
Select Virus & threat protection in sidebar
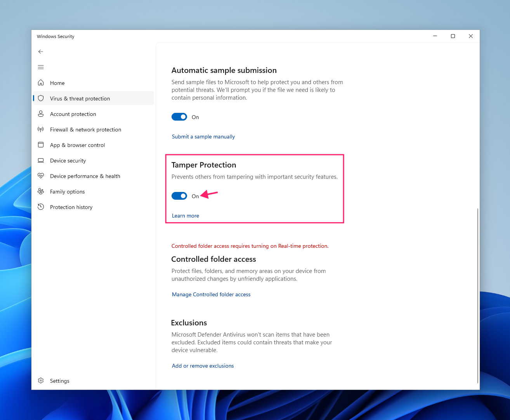point(94,98)
